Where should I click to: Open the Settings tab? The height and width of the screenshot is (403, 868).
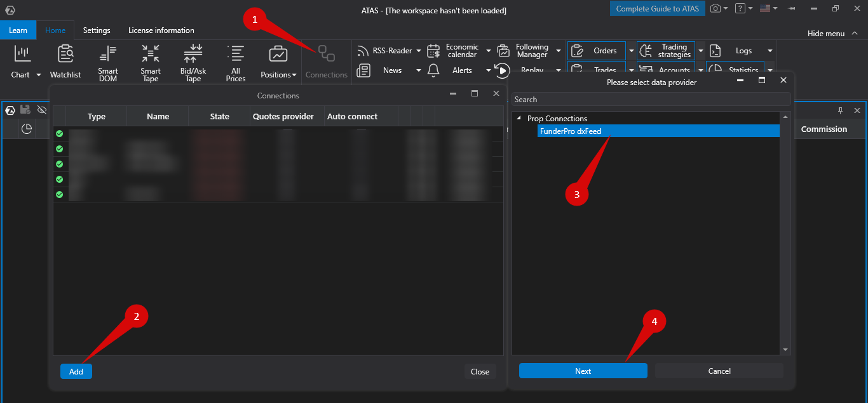click(97, 30)
